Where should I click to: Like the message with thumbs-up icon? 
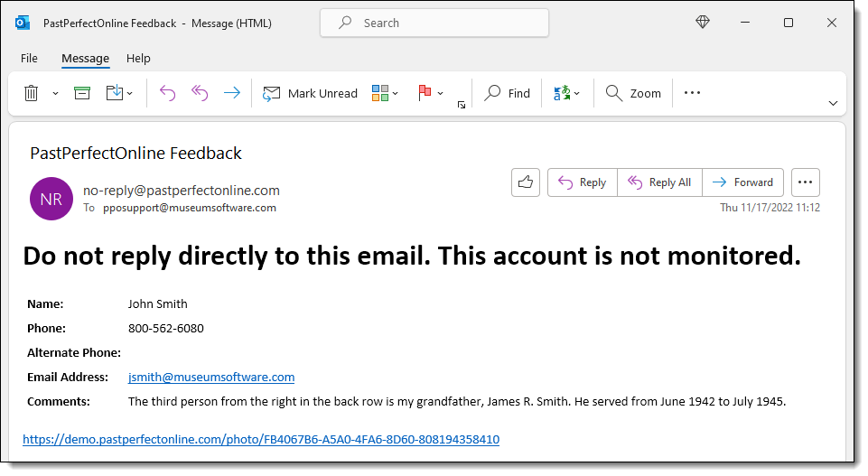coord(525,182)
